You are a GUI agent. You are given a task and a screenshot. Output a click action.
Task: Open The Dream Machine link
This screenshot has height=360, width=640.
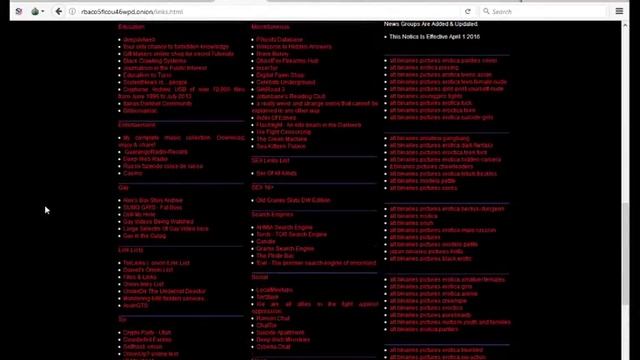[282, 139]
